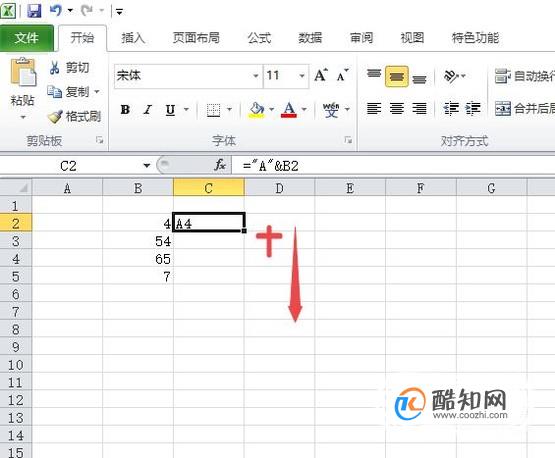This screenshot has width=555, height=458.
Task: Click the Increase Indent icon
Action: tap(473, 108)
